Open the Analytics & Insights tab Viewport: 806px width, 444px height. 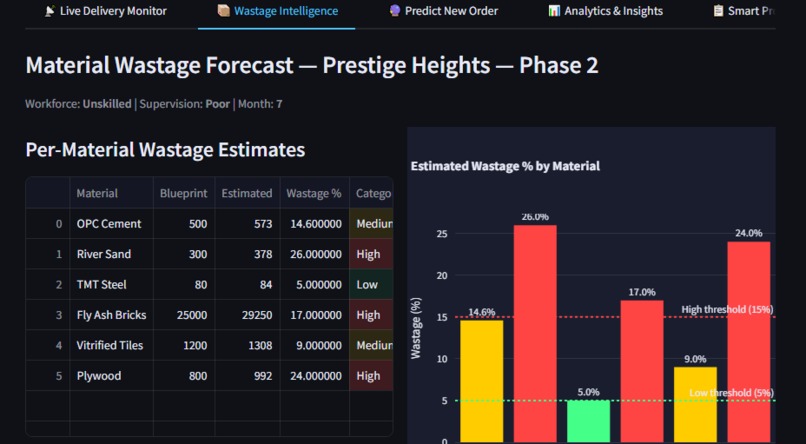point(606,11)
